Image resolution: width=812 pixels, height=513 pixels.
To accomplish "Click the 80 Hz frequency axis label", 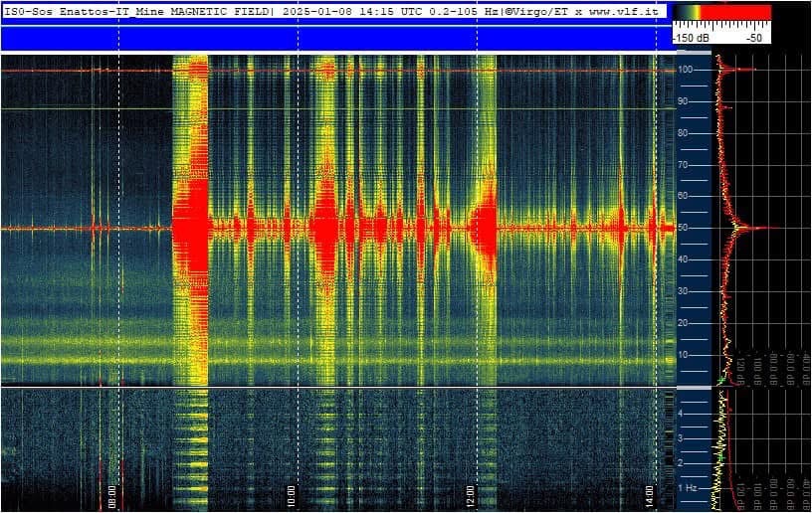I will click(685, 133).
